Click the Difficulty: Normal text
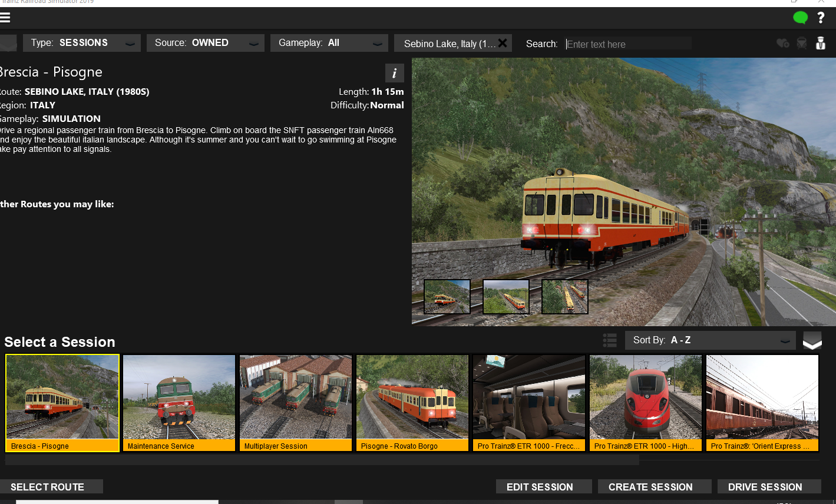836x504 pixels. [367, 105]
